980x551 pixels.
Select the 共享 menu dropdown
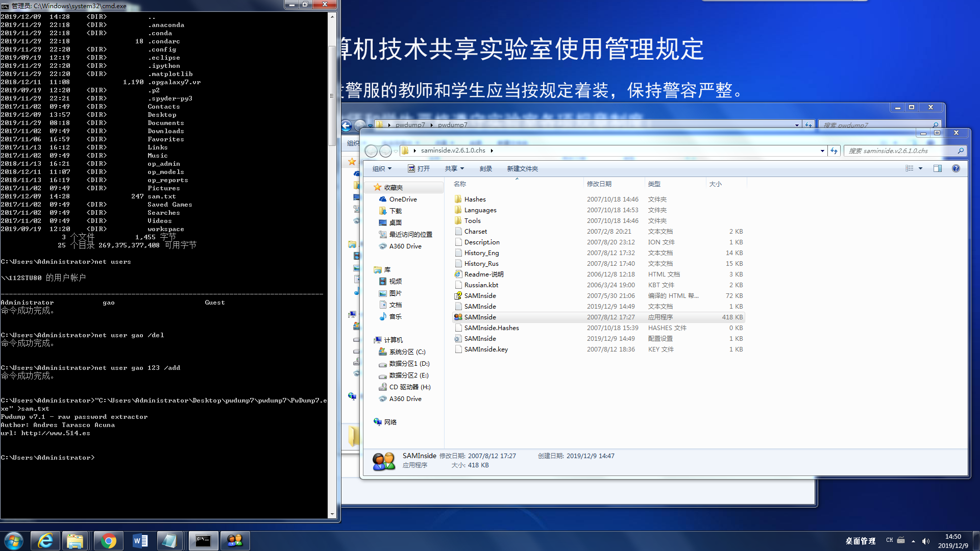[455, 168]
